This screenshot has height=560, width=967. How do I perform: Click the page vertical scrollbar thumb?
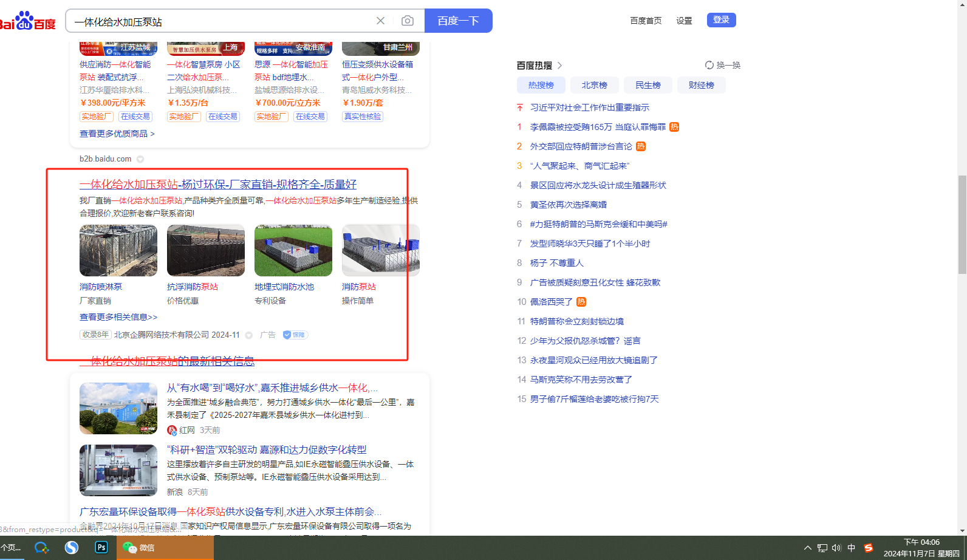(962, 225)
